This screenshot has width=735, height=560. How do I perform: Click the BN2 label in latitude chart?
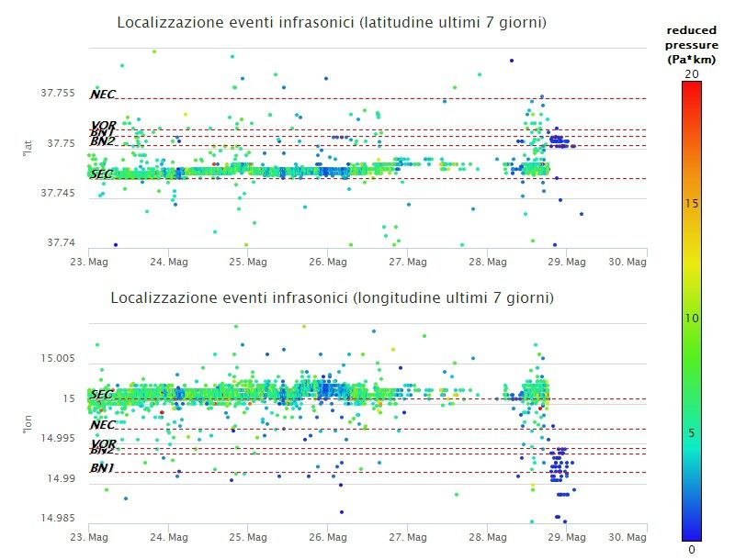click(102, 141)
